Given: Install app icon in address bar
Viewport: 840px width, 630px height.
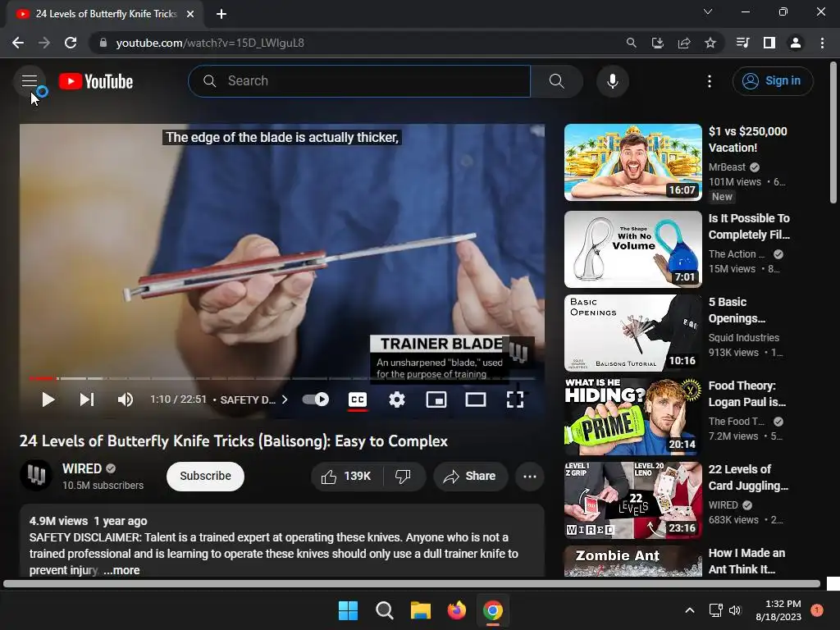Looking at the screenshot, I should (x=657, y=43).
